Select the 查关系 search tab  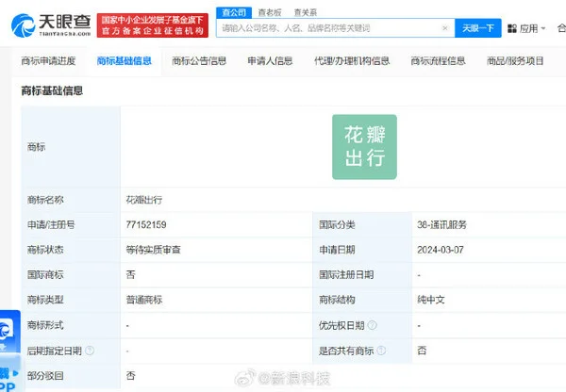pos(306,12)
